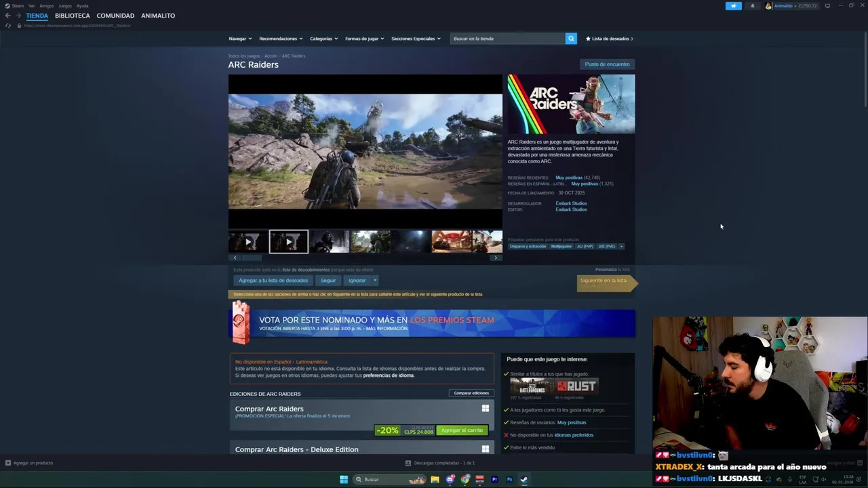Screen dimensions: 868x488
Task: Click the Steam logo menu
Action: (13, 5)
